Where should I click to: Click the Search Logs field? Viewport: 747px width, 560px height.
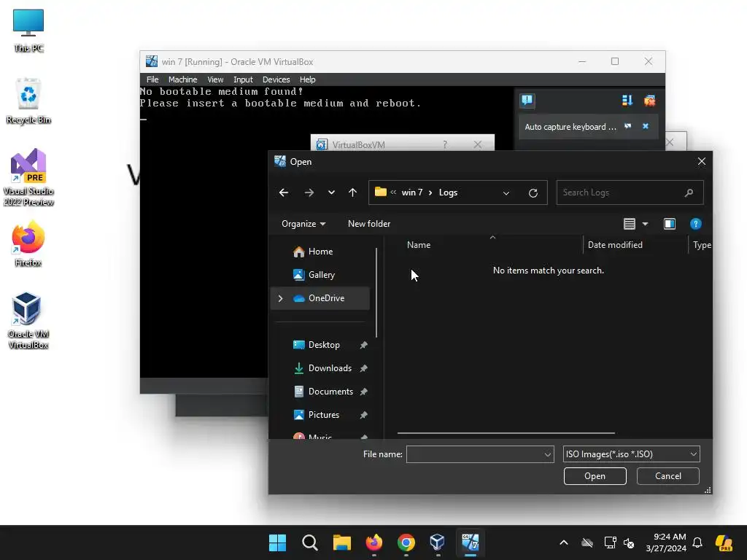630,192
